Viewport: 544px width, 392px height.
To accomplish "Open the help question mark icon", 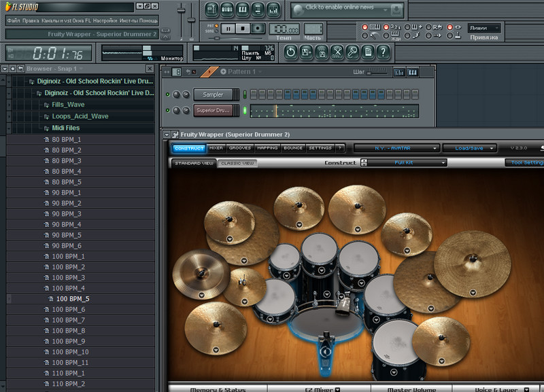I will point(384,52).
